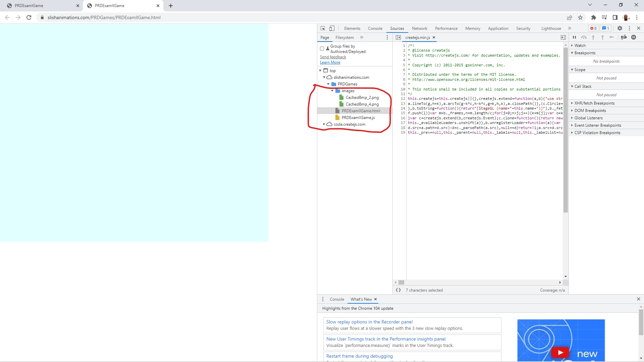Open the Filesystem tab
Image resolution: width=644 pixels, height=362 pixels.
coord(344,38)
